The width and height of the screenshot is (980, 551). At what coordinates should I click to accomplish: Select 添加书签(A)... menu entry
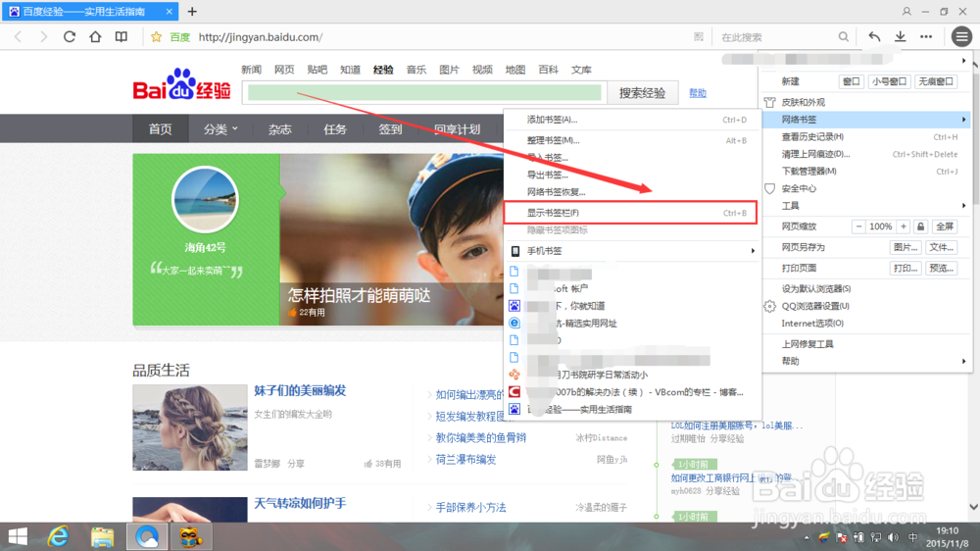pos(632,120)
